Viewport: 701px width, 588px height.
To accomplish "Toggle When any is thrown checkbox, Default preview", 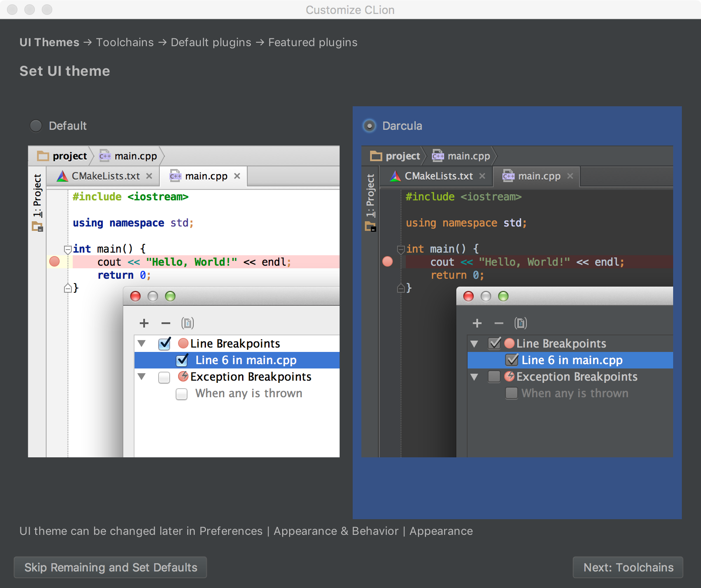I will [182, 394].
